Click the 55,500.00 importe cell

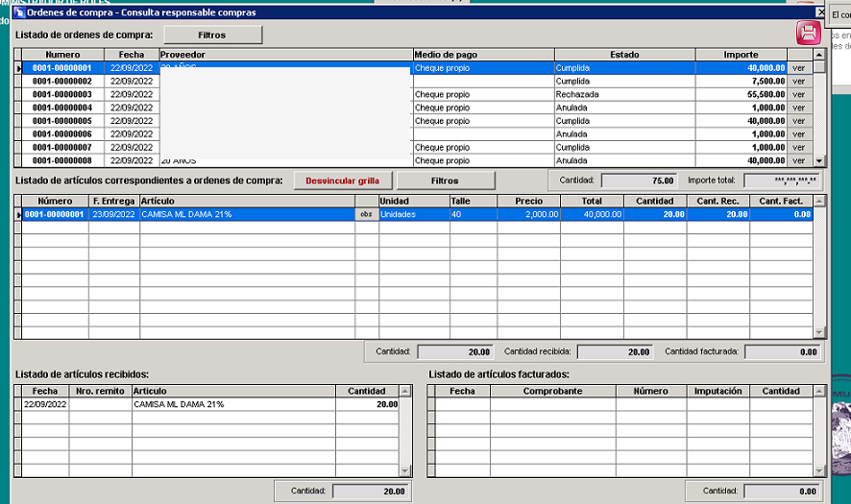742,94
